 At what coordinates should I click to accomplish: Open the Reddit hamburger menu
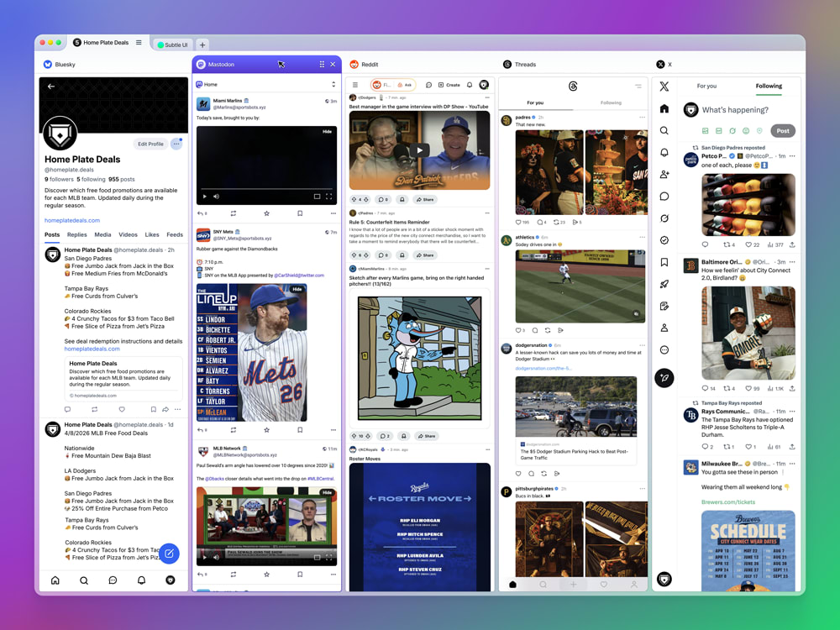click(355, 85)
